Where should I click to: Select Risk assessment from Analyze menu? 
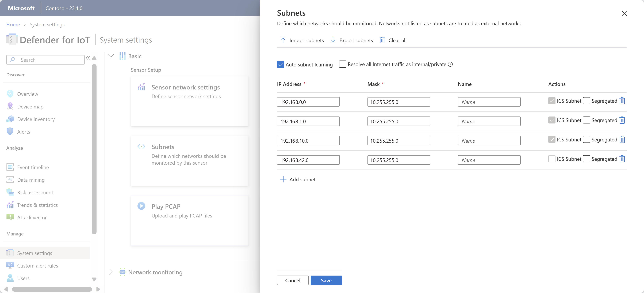pyautogui.click(x=34, y=192)
